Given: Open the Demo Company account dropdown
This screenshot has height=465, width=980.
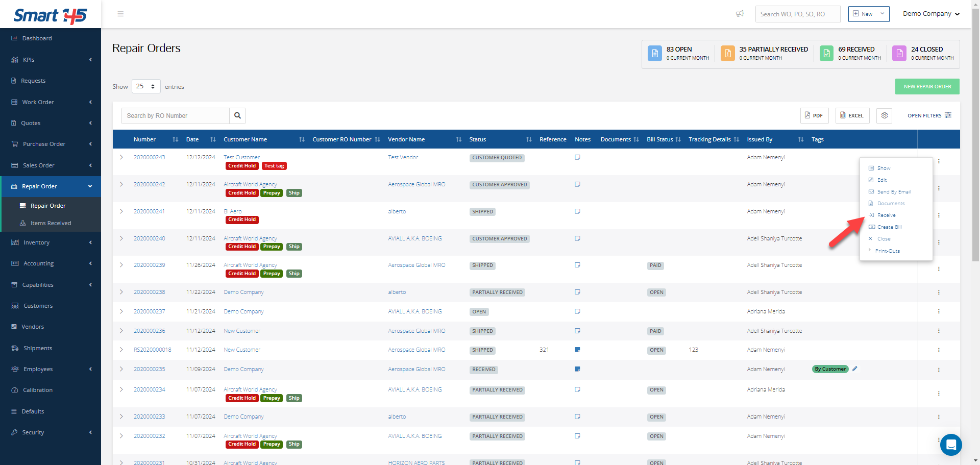Looking at the screenshot, I should click(x=931, y=14).
